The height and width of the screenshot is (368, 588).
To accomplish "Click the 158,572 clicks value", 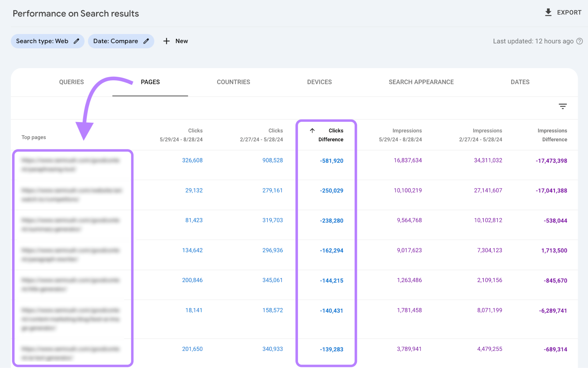I will pos(273,310).
